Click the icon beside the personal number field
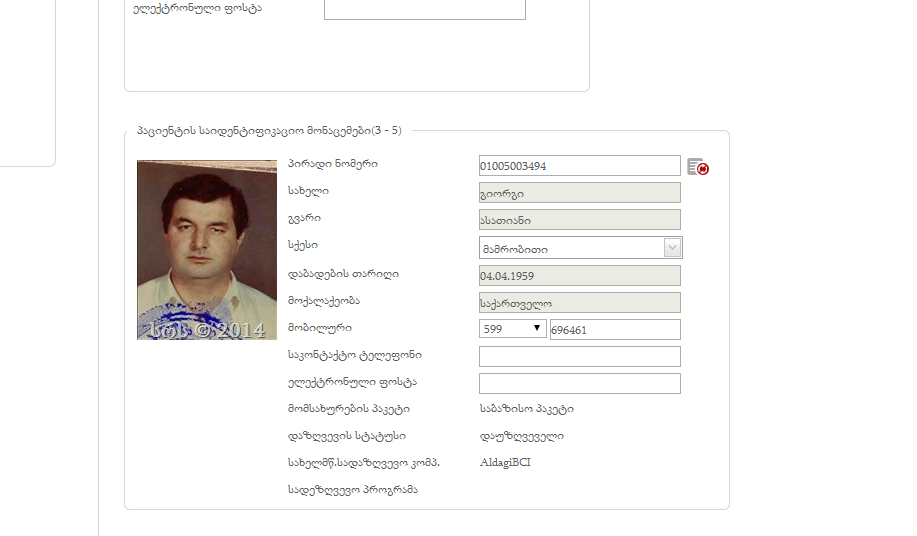 coord(698,167)
